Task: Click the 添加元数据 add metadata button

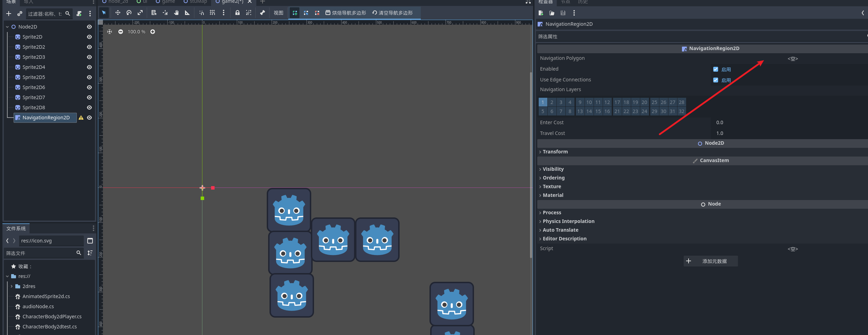Action: 710,261
